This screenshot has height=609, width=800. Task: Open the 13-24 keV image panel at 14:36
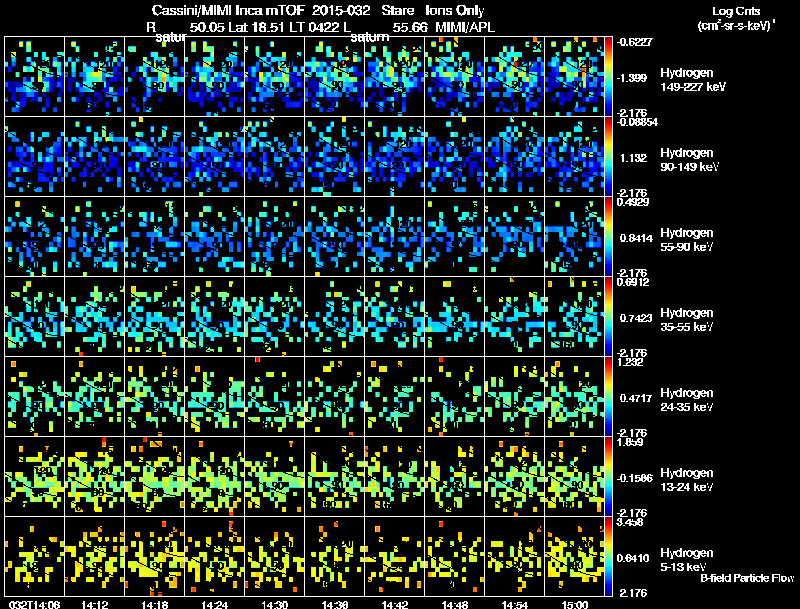[x=335, y=477]
